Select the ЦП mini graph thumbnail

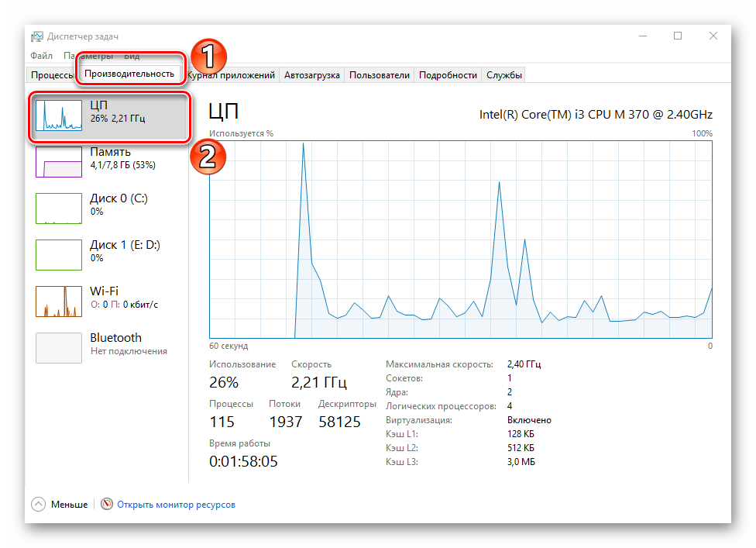tap(59, 115)
